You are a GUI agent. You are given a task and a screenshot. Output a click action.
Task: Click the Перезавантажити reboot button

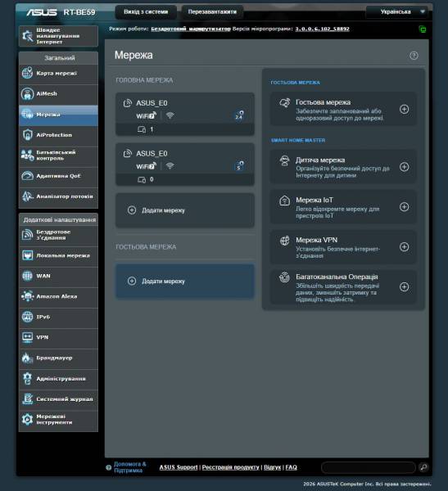pos(212,12)
